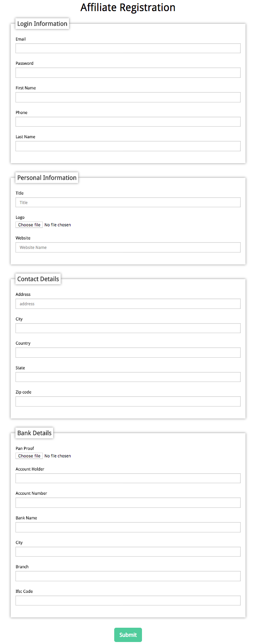Viewport: 255px width, 644px height.
Task: Focus the Address field
Action: pos(128,304)
